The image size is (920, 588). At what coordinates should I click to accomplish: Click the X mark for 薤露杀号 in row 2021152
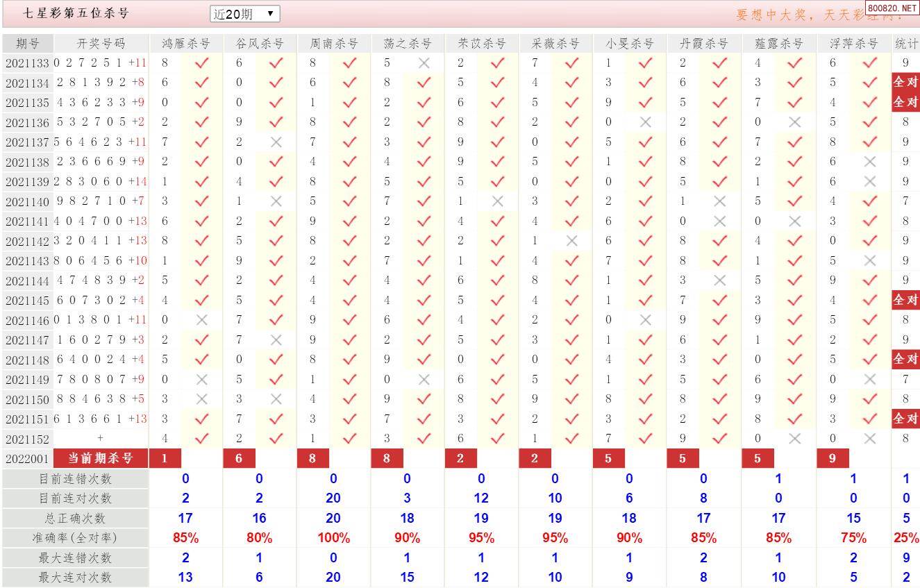795,439
